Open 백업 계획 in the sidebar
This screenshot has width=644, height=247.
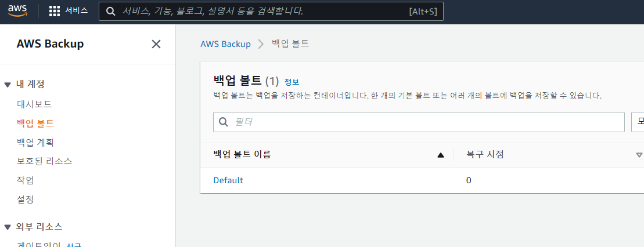(35, 143)
